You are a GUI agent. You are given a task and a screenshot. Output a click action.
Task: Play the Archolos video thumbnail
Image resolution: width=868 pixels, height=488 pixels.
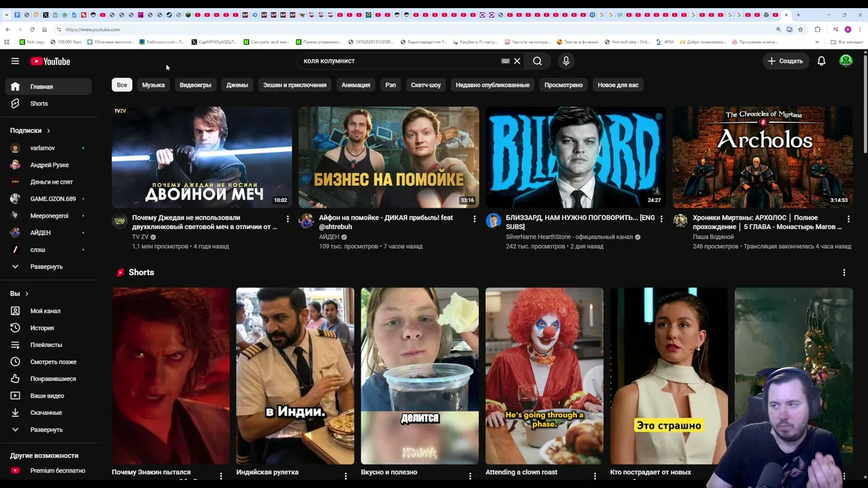(763, 157)
